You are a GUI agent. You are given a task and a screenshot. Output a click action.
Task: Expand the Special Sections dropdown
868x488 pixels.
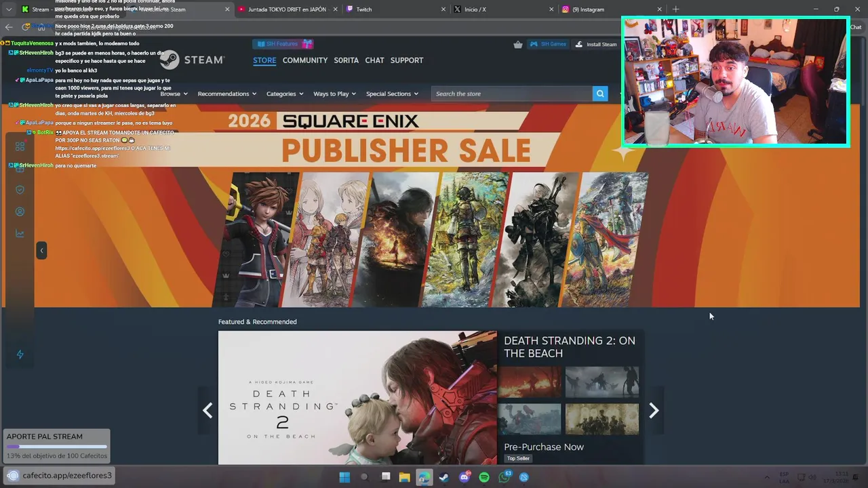[392, 94]
